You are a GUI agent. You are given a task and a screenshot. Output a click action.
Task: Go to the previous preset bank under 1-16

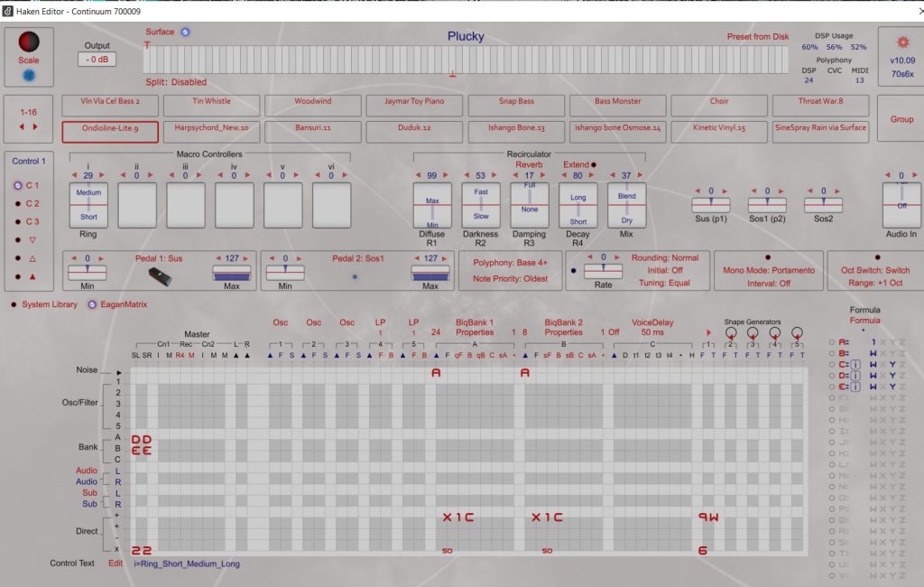pos(22,126)
